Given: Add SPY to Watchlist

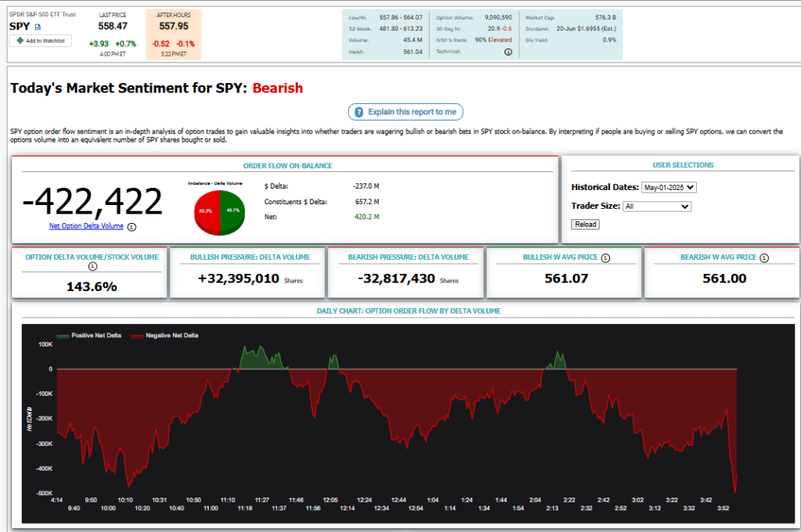Looking at the screenshot, I should point(41,41).
